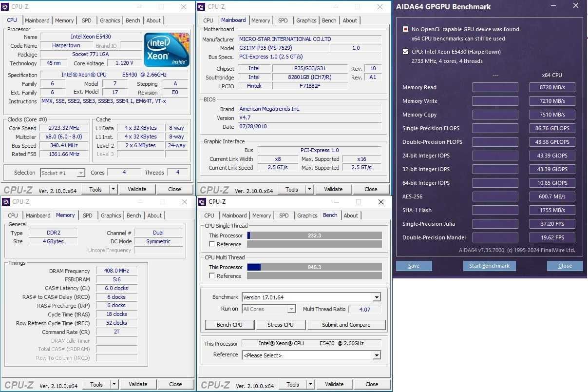The image size is (588, 392).
Task: Open the Tools dropdown arrow in Mainboard window
Action: tap(310, 189)
